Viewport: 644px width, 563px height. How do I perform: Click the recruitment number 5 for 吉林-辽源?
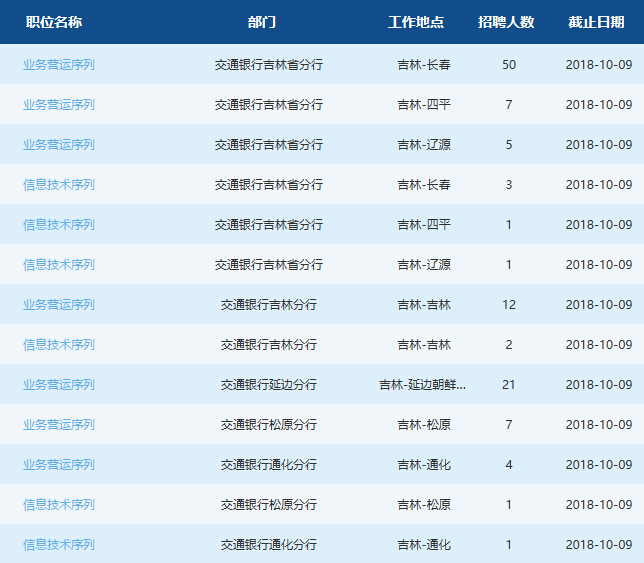509,145
